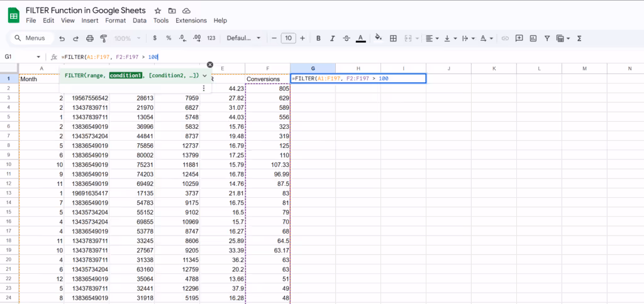Click the font size field
The height and width of the screenshot is (304, 644).
[x=288, y=38]
